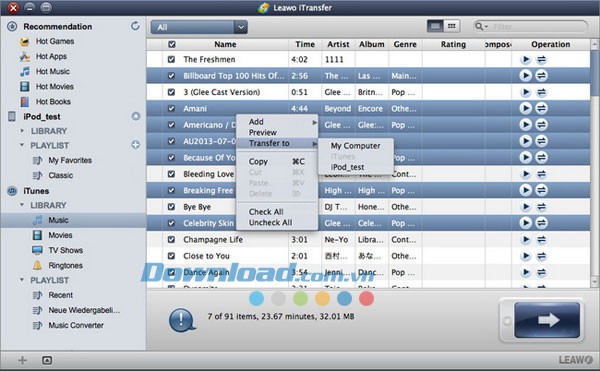The image size is (600, 371).
Task: Open Hot Apps section
Action: pyautogui.click(x=51, y=56)
